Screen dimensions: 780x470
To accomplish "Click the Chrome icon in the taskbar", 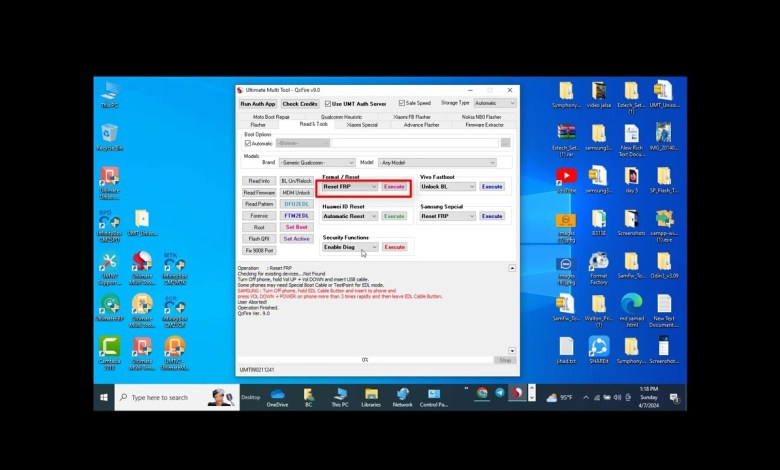I will pyautogui.click(x=482, y=394).
